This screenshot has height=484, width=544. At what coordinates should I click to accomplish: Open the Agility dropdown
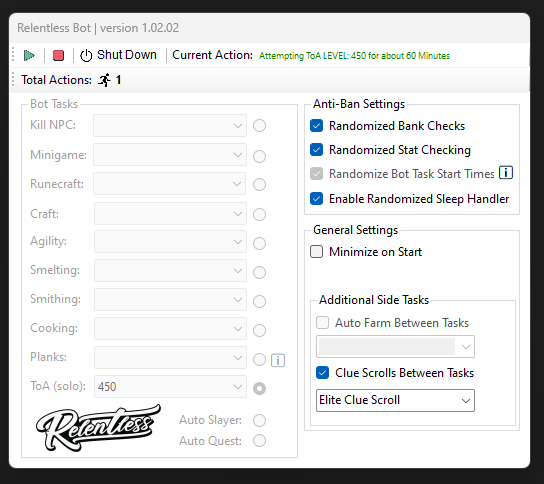pyautogui.click(x=170, y=241)
